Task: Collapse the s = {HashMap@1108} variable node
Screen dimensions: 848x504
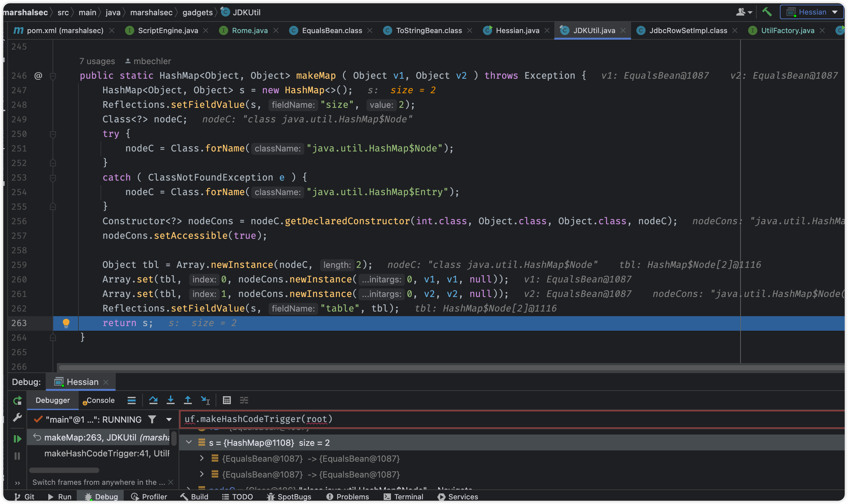Action: click(189, 442)
